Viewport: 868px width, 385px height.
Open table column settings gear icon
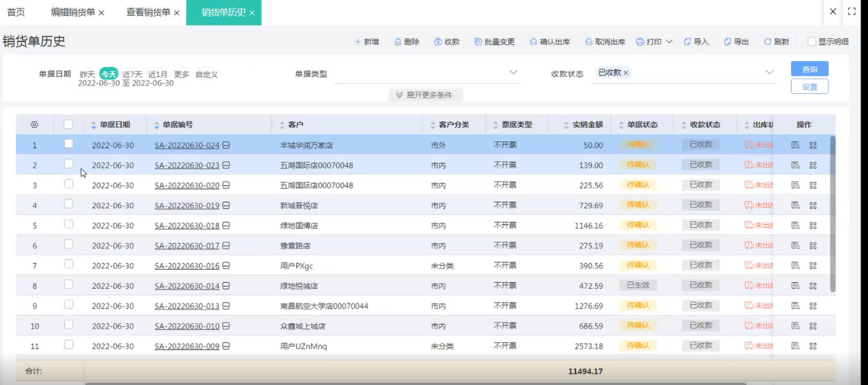click(34, 125)
